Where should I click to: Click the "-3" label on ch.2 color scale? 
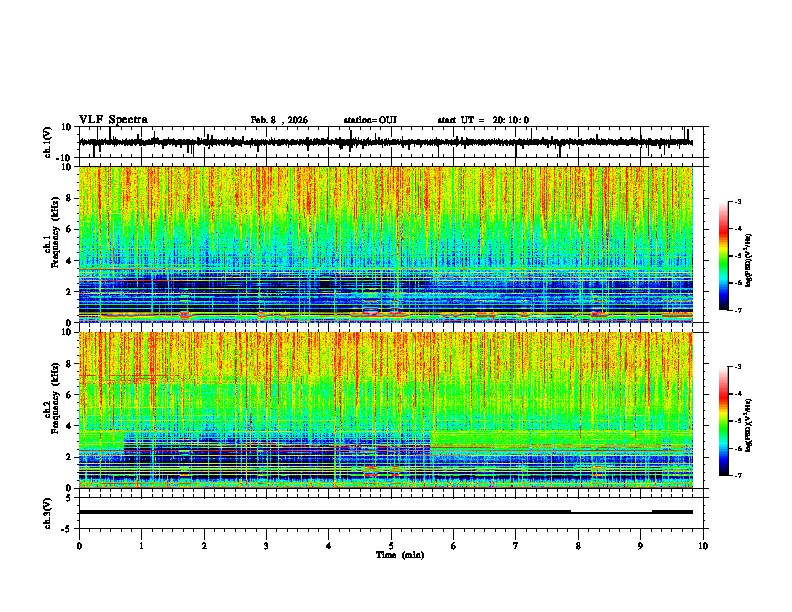(737, 367)
